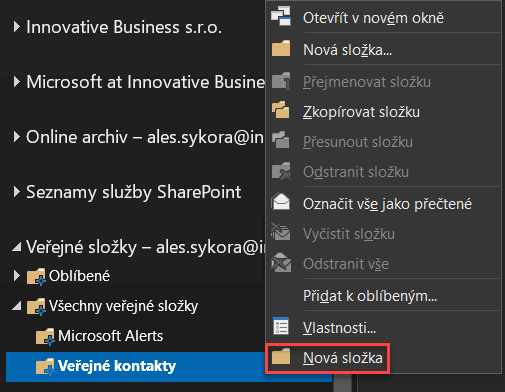Click the highlighted Nová složka entry
The image size is (505, 392).
(327, 358)
